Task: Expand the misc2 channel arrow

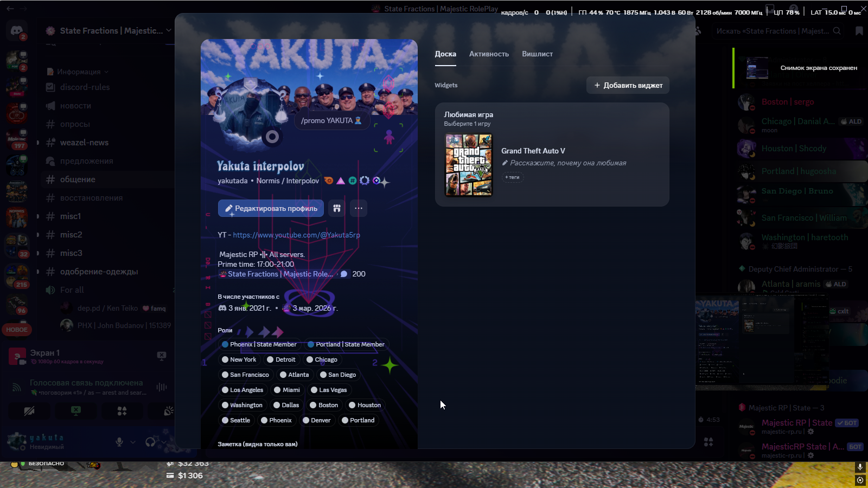Action: click(38, 235)
